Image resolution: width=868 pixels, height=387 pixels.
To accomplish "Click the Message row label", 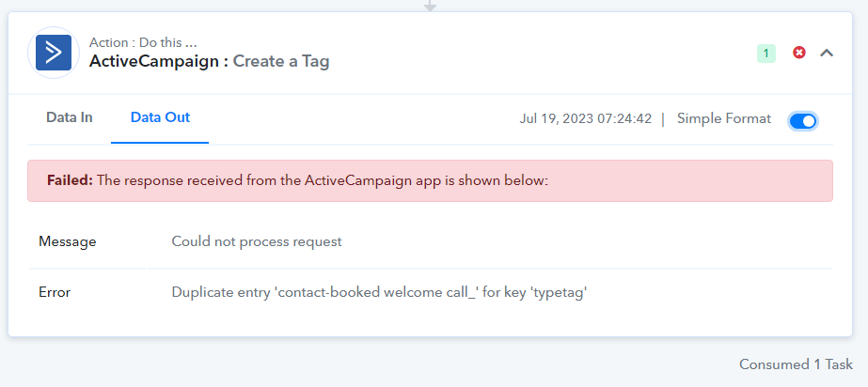I will (68, 241).
